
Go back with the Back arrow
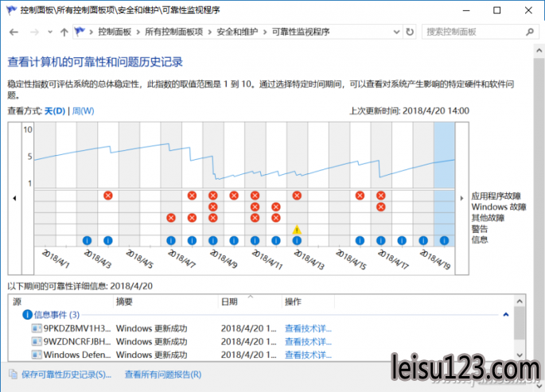14,33
